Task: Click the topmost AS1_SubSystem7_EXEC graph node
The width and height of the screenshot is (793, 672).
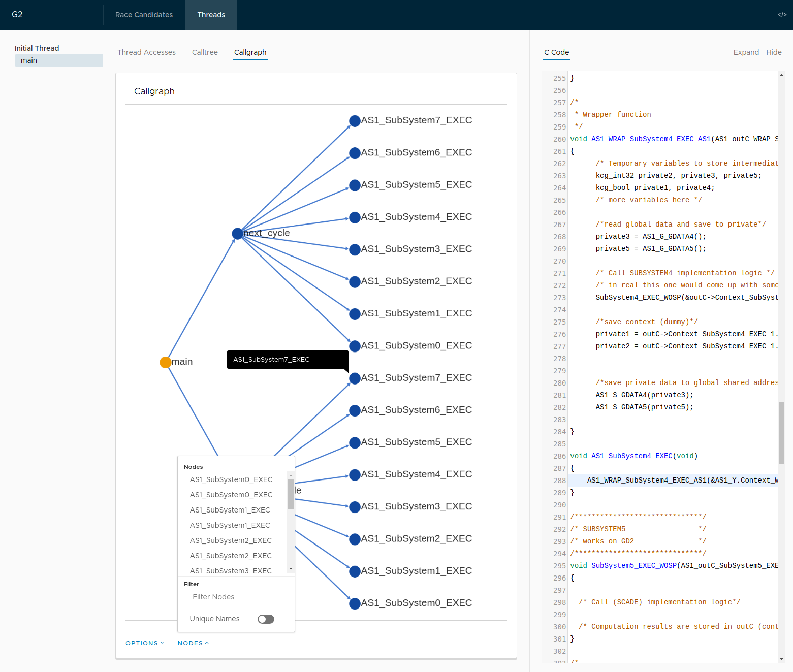Action: (x=355, y=121)
